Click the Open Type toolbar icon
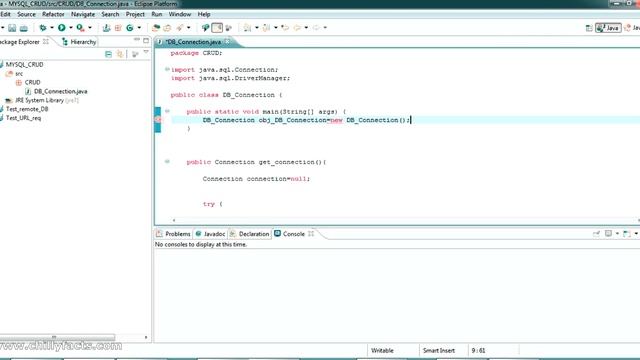 pyautogui.click(x=156, y=28)
